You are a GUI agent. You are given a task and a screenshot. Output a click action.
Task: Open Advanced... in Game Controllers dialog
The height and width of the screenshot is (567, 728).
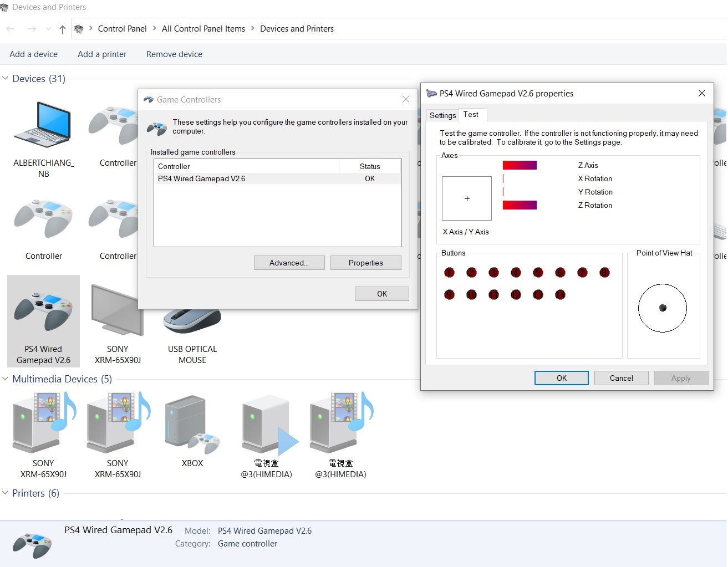tap(289, 263)
